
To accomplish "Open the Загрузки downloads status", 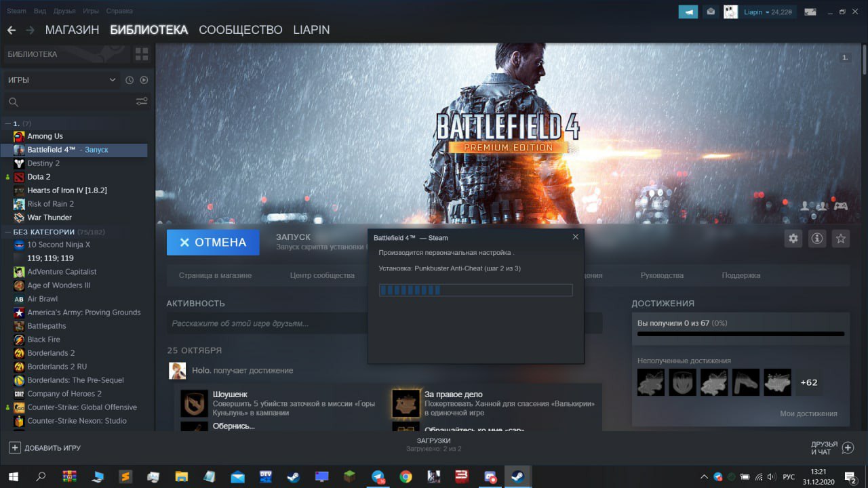I will (x=434, y=444).
